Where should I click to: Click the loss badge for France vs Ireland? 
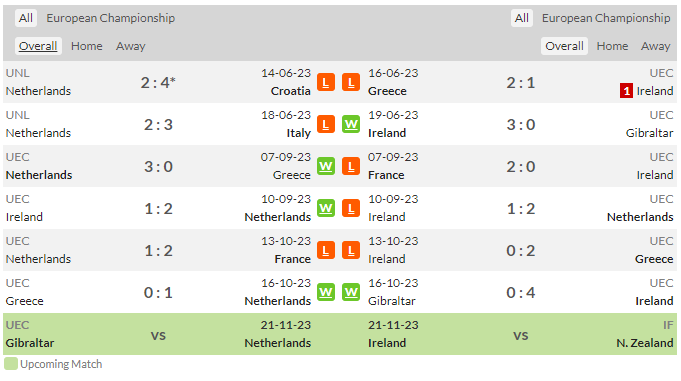pyautogui.click(x=351, y=166)
